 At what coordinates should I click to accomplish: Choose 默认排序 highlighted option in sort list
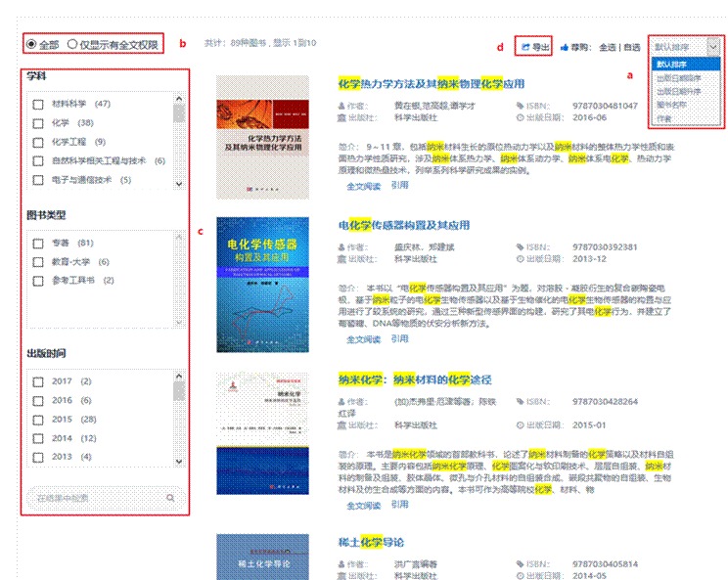[686, 64]
